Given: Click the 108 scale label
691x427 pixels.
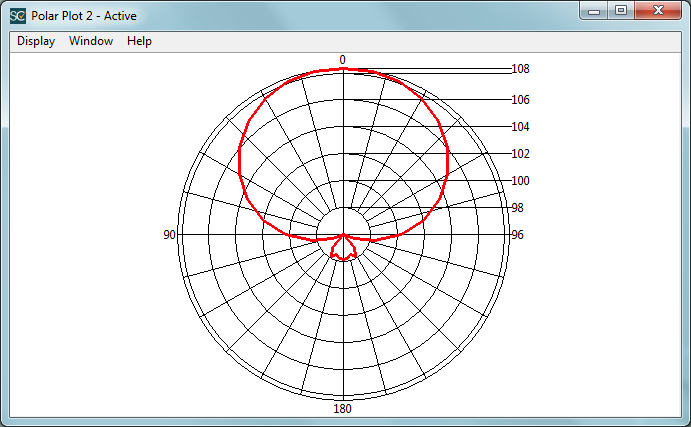Looking at the screenshot, I should tap(520, 69).
